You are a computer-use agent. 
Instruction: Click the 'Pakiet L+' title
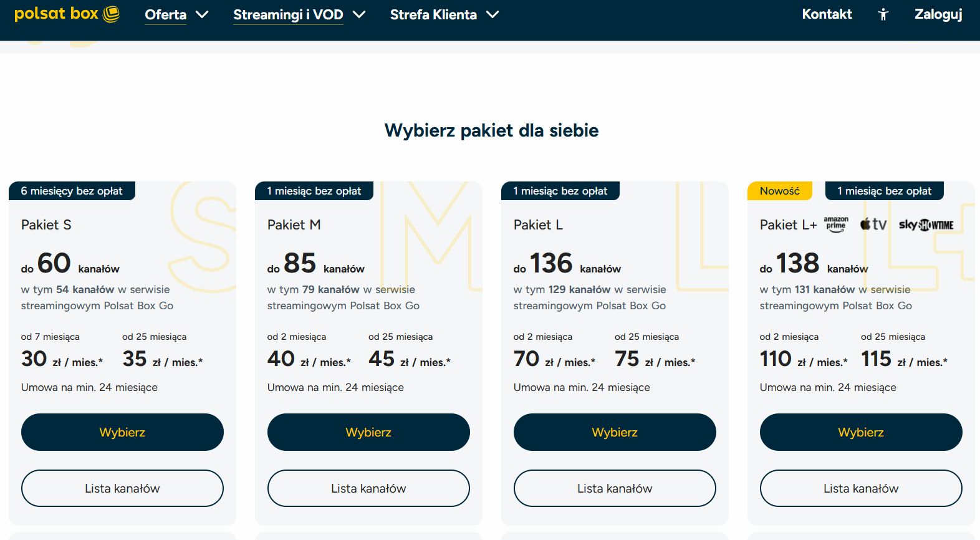(x=788, y=224)
